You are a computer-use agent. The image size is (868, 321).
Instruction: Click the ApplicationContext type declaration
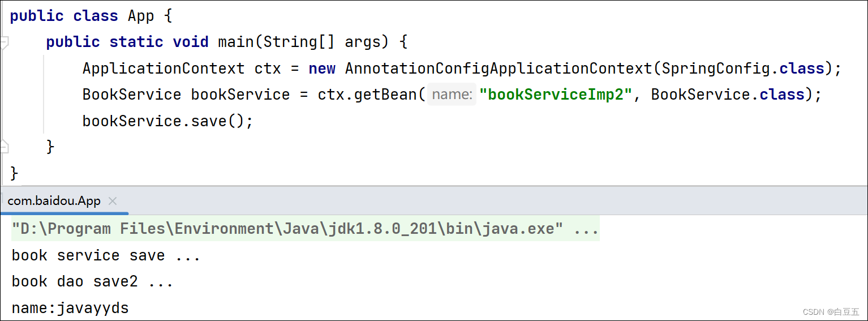(164, 69)
